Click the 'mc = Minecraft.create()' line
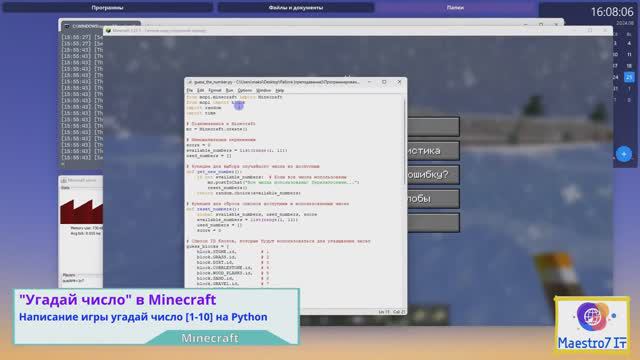The width and height of the screenshot is (640, 360). click(x=217, y=129)
